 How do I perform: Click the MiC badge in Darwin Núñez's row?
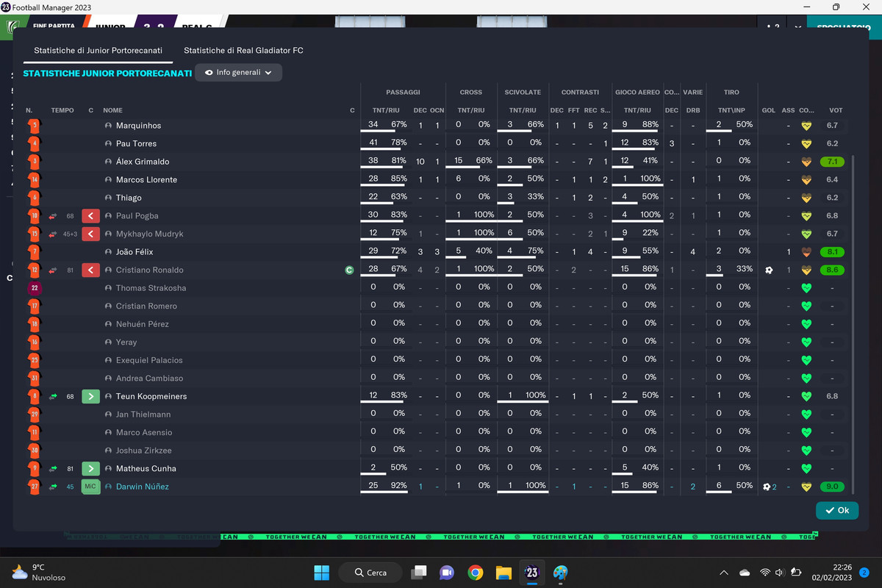(x=90, y=487)
